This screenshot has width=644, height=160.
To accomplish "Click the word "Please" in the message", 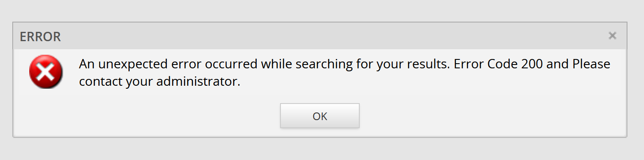I will (x=591, y=64).
